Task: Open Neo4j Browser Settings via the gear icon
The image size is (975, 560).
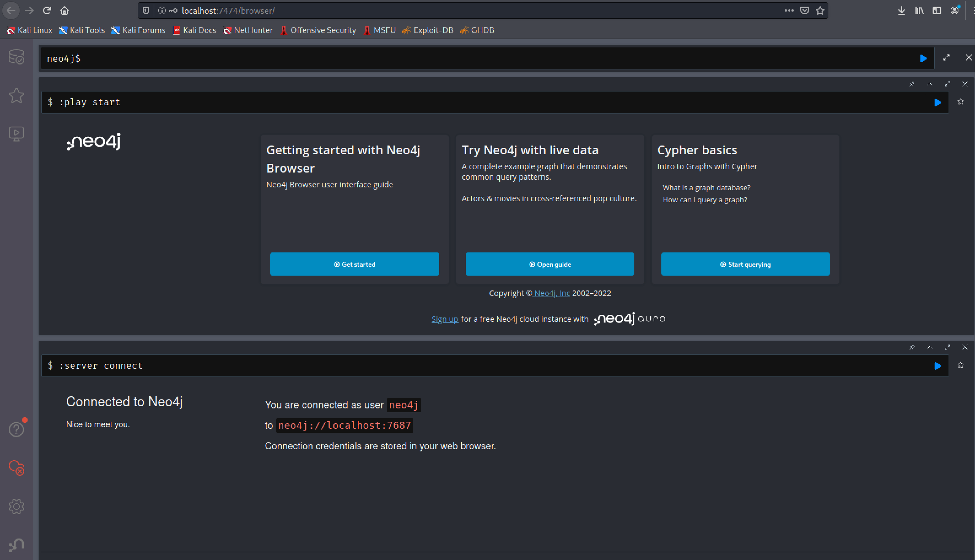Action: [17, 507]
